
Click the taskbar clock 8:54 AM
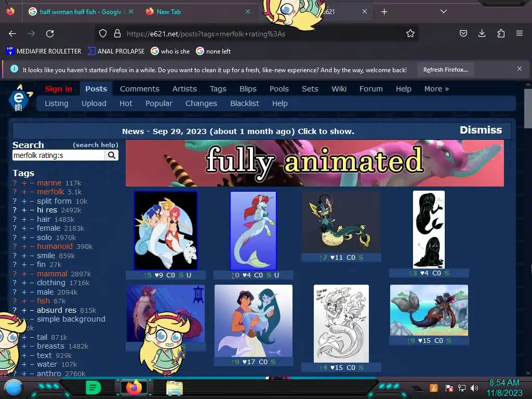(504, 383)
